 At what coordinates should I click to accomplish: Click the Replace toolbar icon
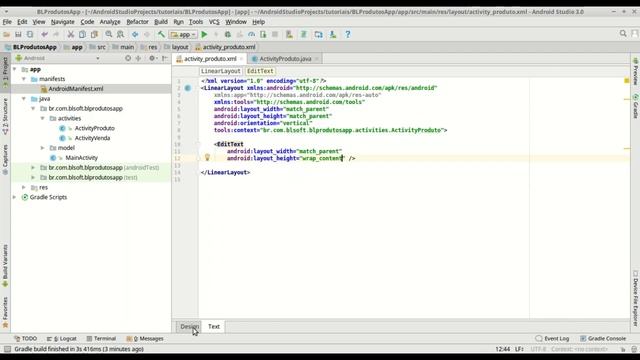coord(120,35)
